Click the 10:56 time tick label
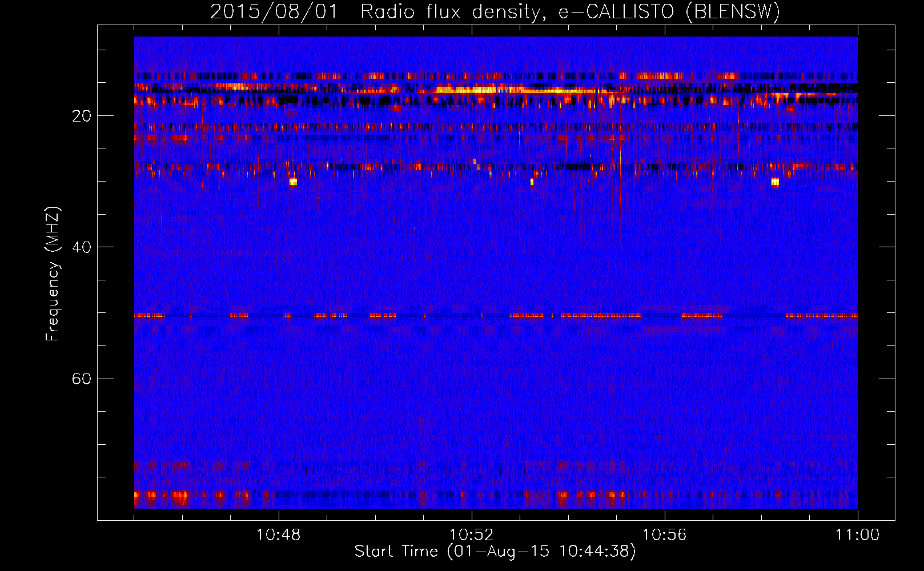 (x=665, y=535)
